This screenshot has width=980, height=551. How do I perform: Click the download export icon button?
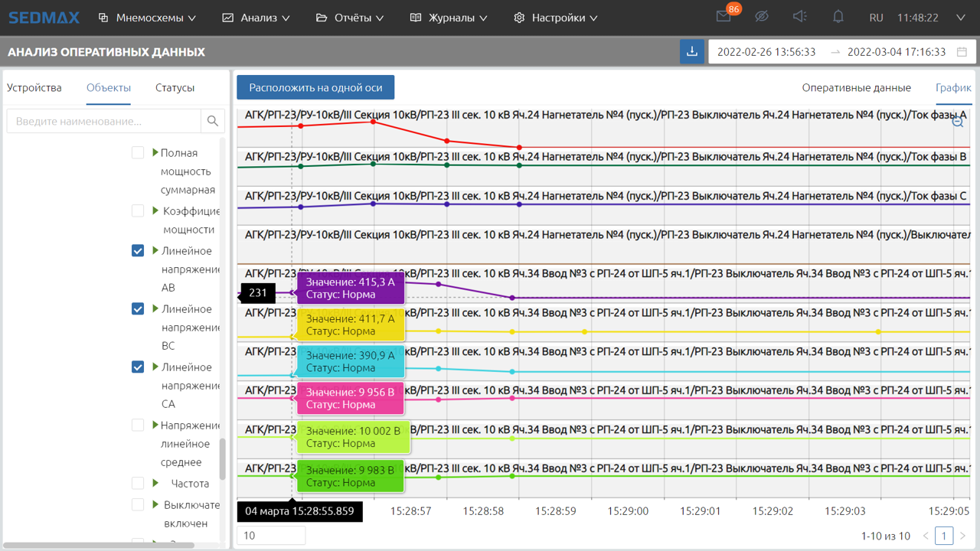coord(692,52)
